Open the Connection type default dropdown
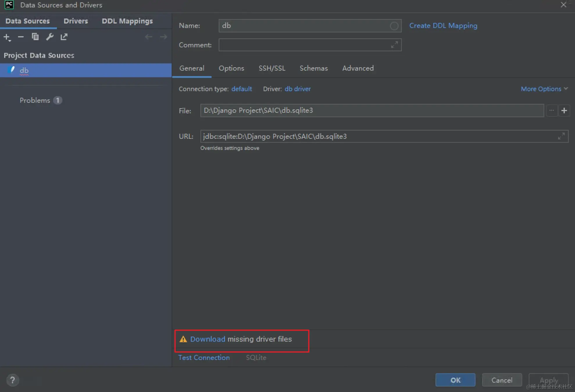This screenshot has height=392, width=575. (241, 89)
